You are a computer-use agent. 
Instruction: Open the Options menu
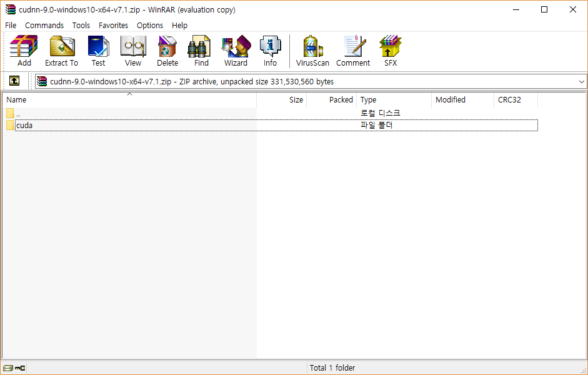pyautogui.click(x=150, y=26)
